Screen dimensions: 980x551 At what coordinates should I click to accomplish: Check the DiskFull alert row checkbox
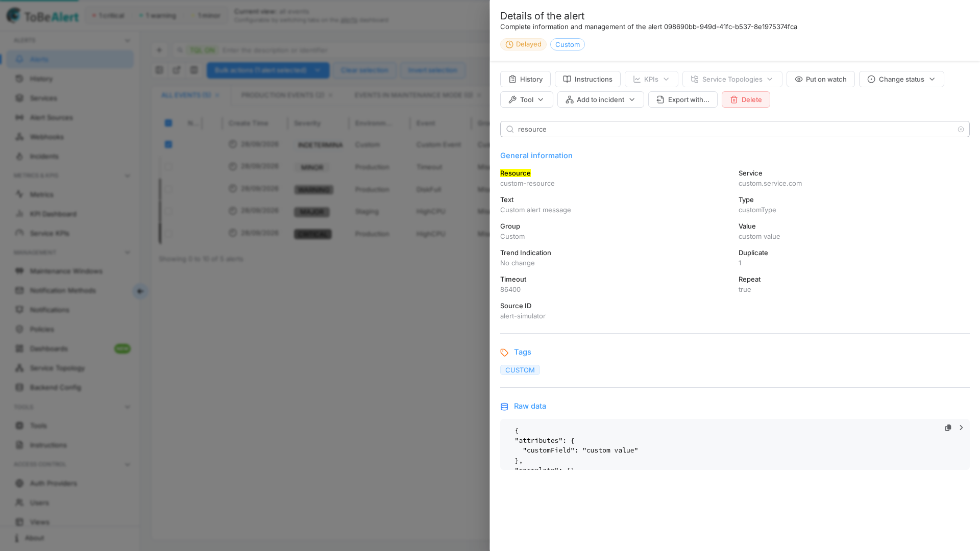(168, 189)
